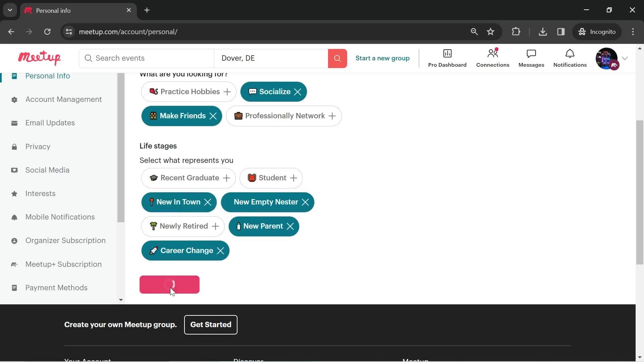644x362 pixels.
Task: Expand browser tab options with plus button
Action: click(x=146, y=10)
